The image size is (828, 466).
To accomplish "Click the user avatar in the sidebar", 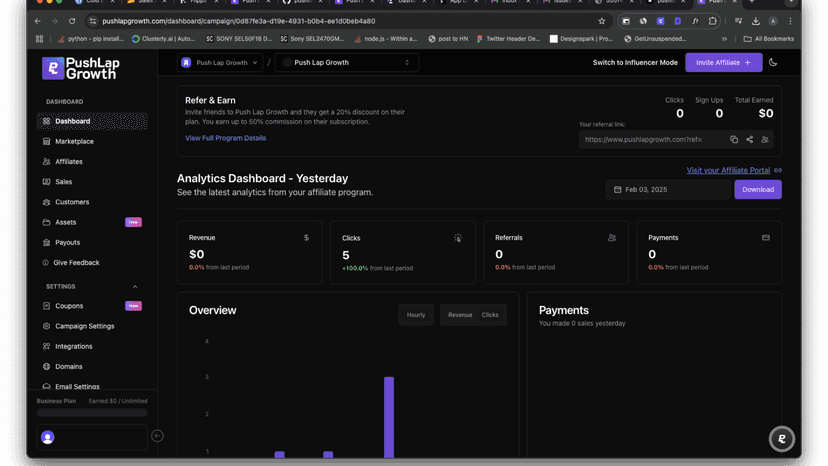I will coord(48,437).
